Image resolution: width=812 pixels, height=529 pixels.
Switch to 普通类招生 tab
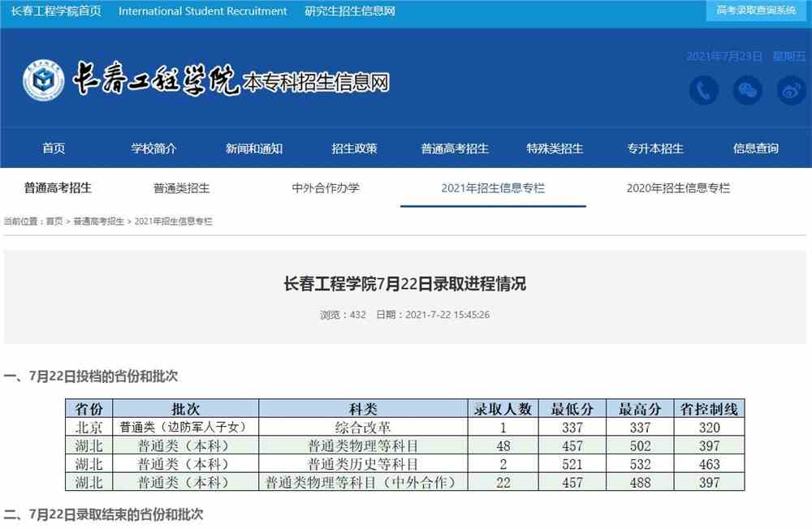(181, 188)
